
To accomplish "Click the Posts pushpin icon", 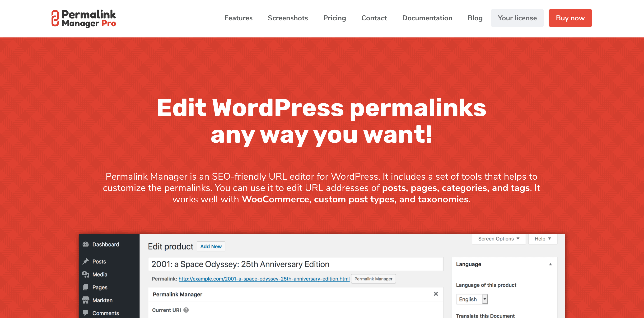I will pos(86,261).
